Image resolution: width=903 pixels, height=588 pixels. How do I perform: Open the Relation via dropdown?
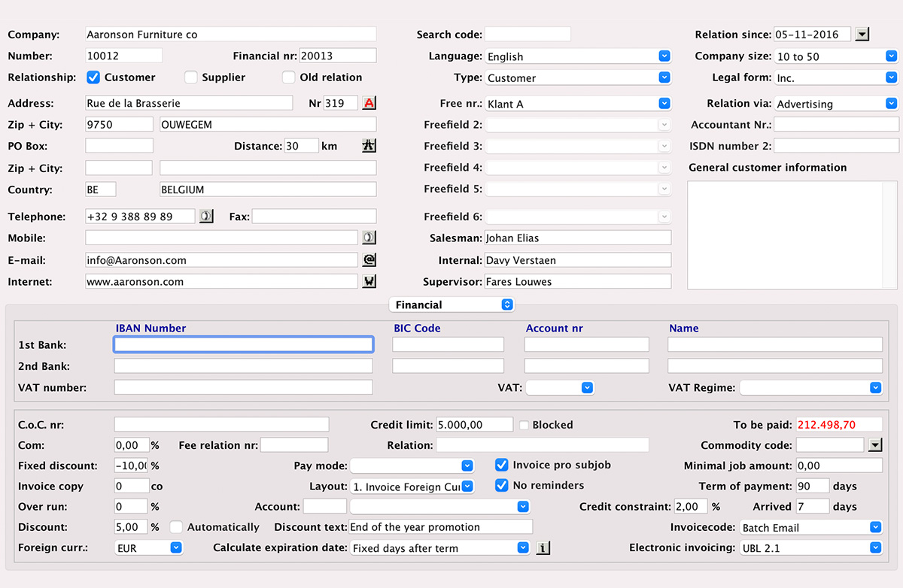tap(836, 104)
